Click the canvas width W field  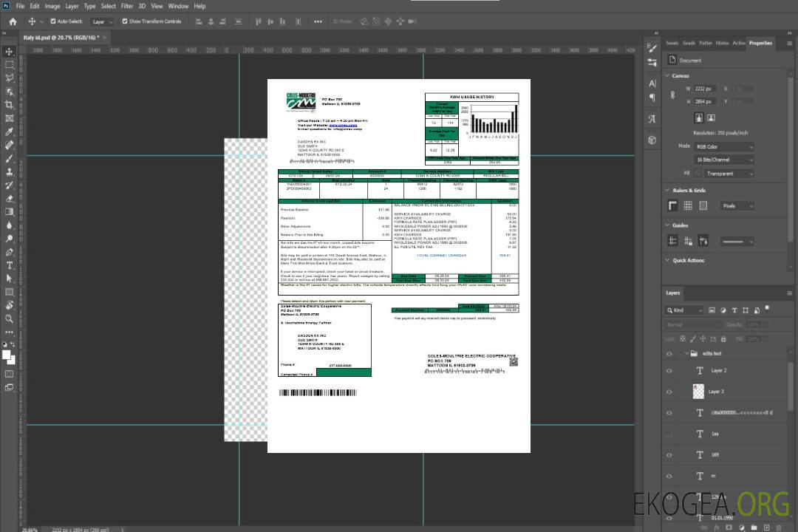click(x=706, y=89)
